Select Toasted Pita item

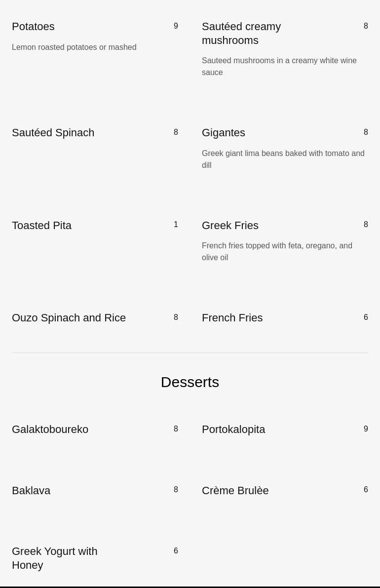[x=41, y=226]
